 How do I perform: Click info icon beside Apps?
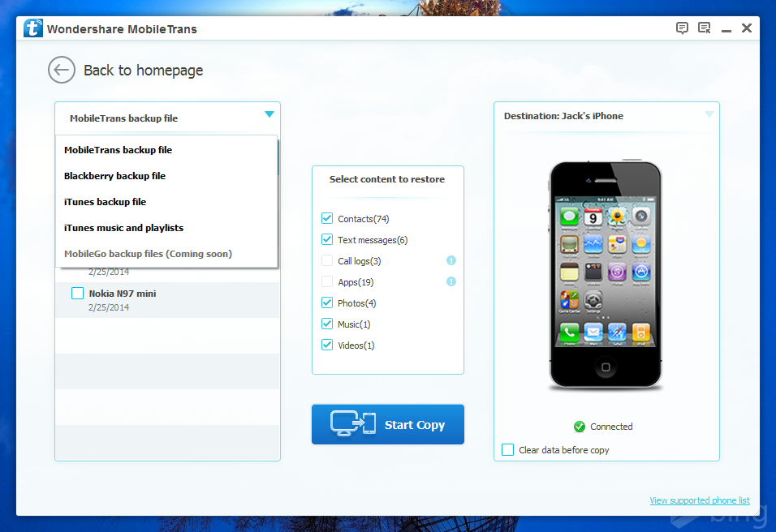(451, 282)
